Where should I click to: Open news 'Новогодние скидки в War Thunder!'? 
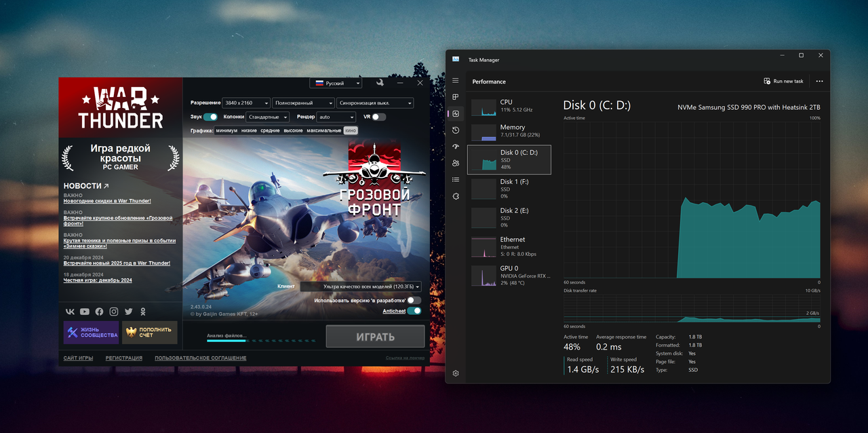107,201
